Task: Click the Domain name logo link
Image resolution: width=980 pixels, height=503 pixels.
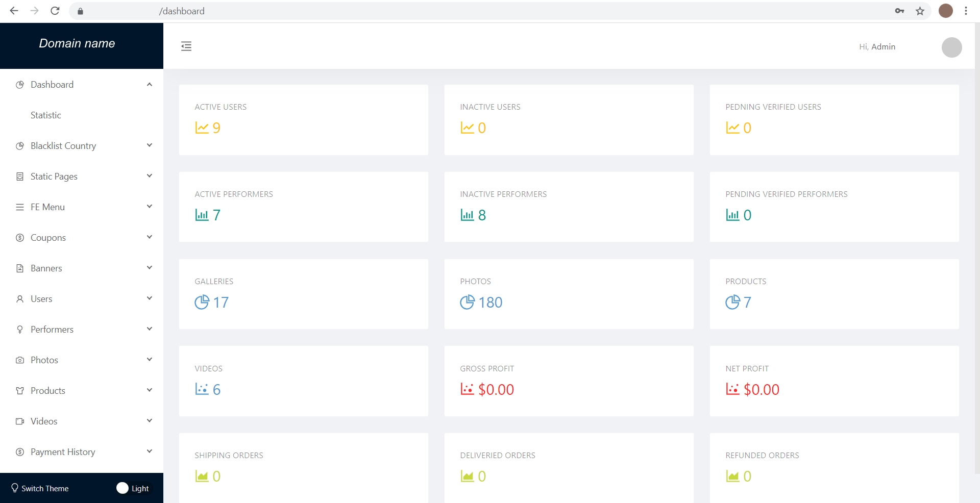Action: coord(77,44)
